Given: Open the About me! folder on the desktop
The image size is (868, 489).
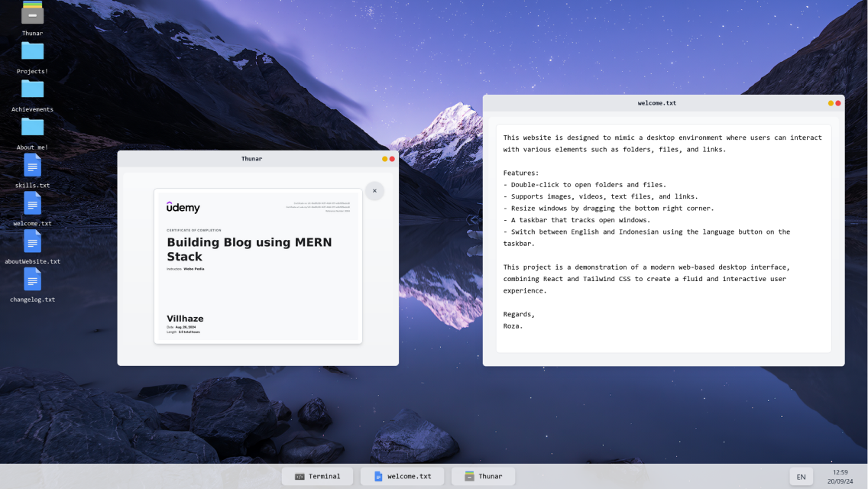Looking at the screenshot, I should (31, 128).
